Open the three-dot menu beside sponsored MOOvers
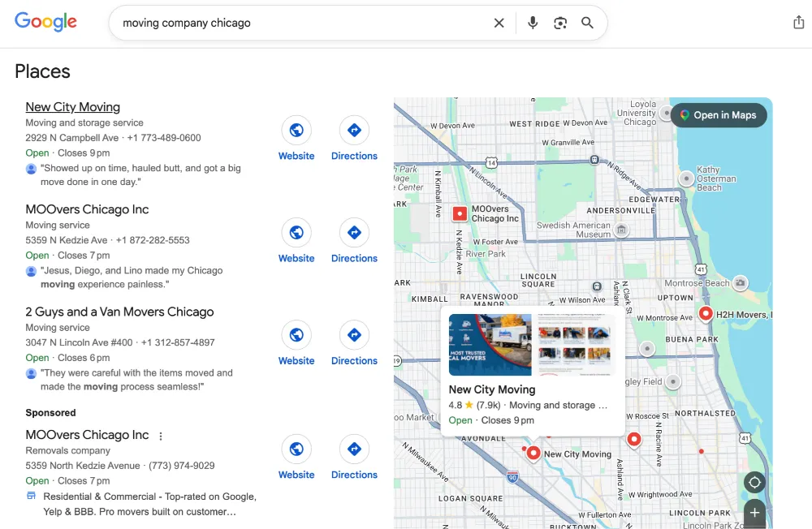The width and height of the screenshot is (812, 529). click(161, 437)
